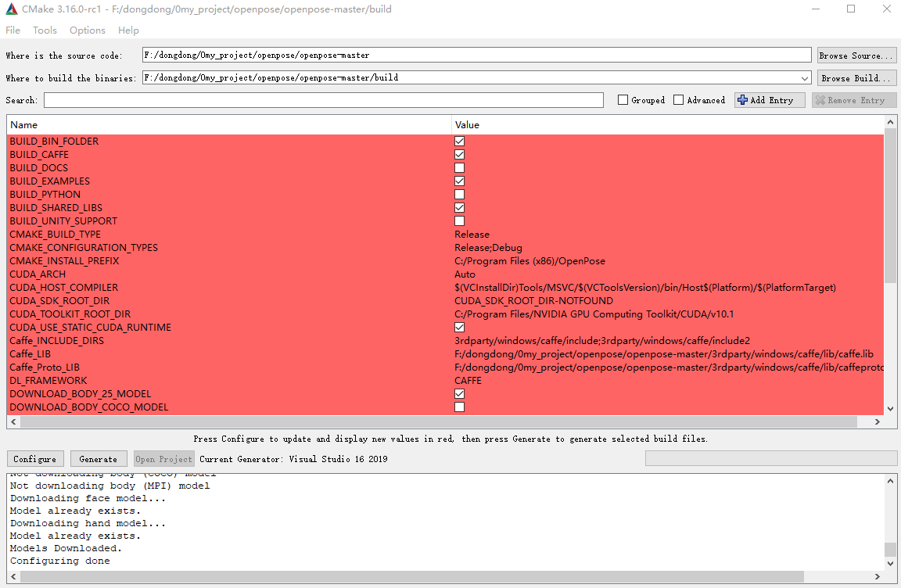
Task: Click the output log scroll down arrow
Action: pyautogui.click(x=890, y=563)
